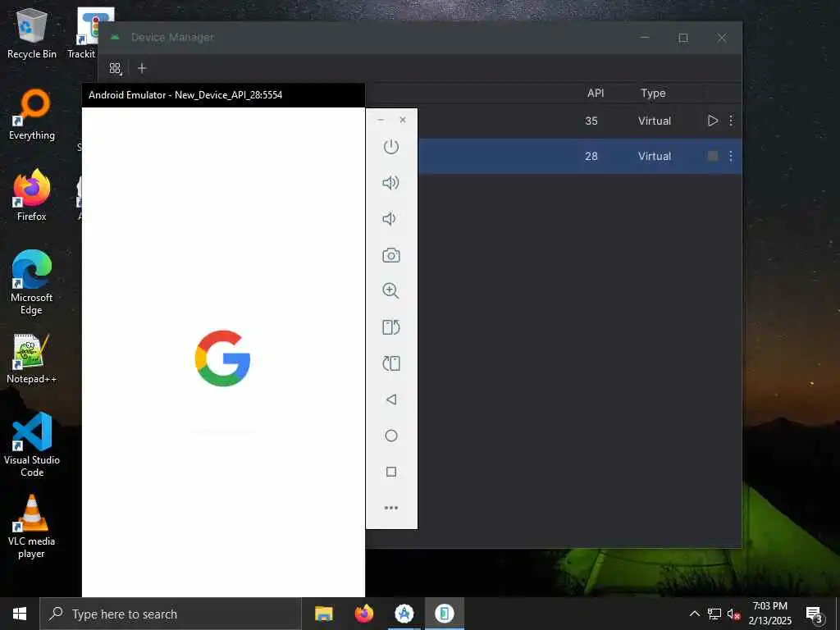Open more actions for the API 35 device
The image size is (840, 630).
pyautogui.click(x=731, y=121)
